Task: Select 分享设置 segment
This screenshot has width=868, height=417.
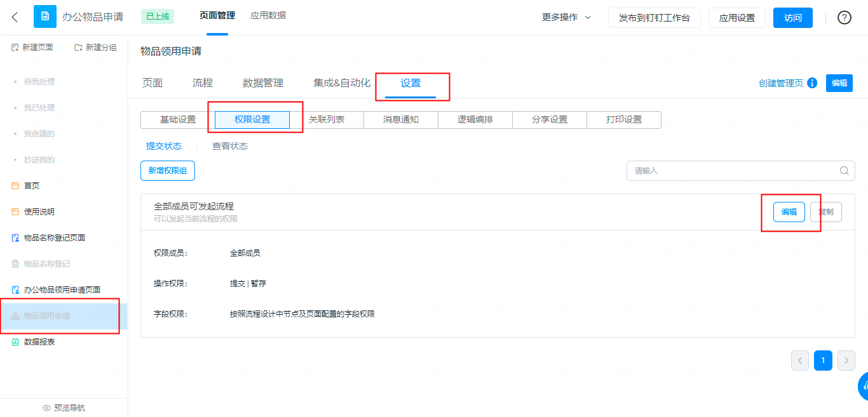Action: click(550, 120)
